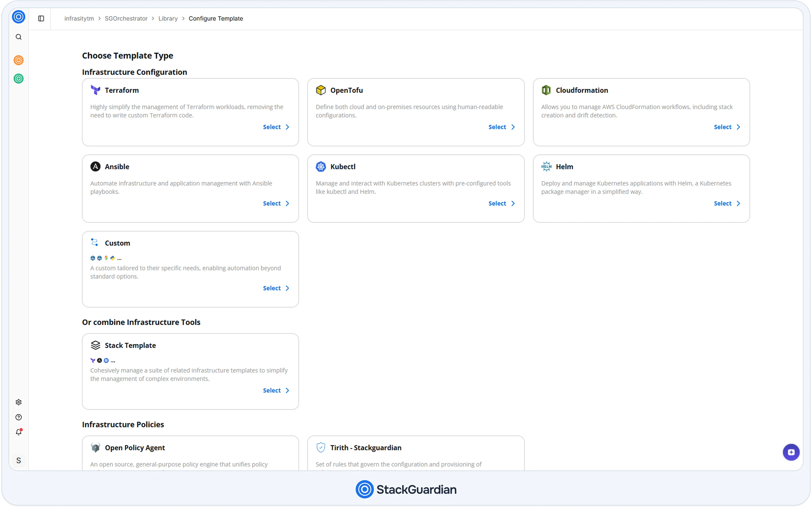
Task: Click the Ansible card title
Action: point(117,167)
